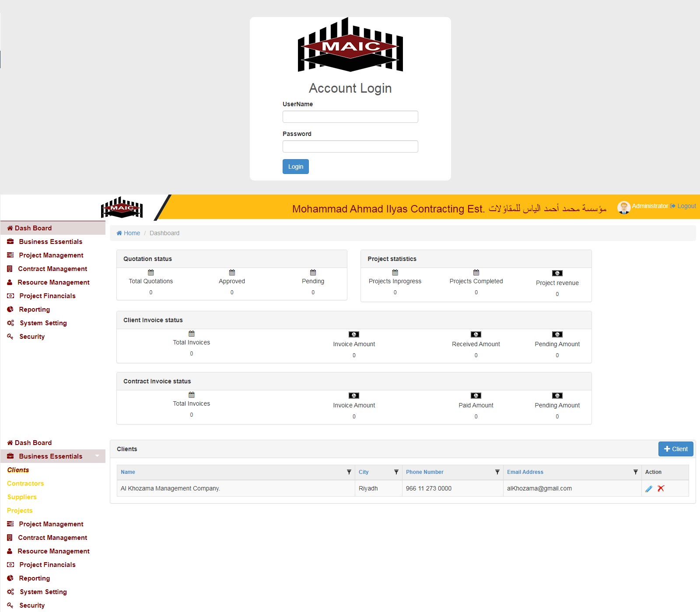The height and width of the screenshot is (612, 700).
Task: Click the Project Financials money icon beside the dashboard panels
Action: point(10,296)
